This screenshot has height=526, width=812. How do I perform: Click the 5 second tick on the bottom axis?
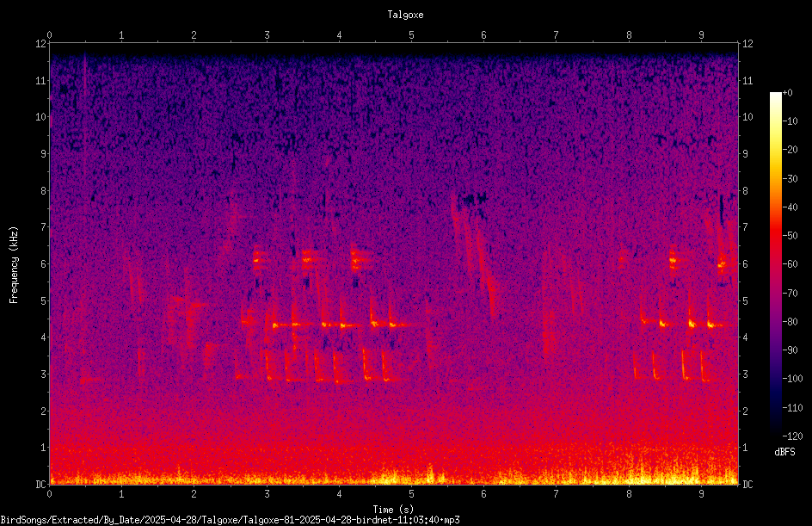411,494
